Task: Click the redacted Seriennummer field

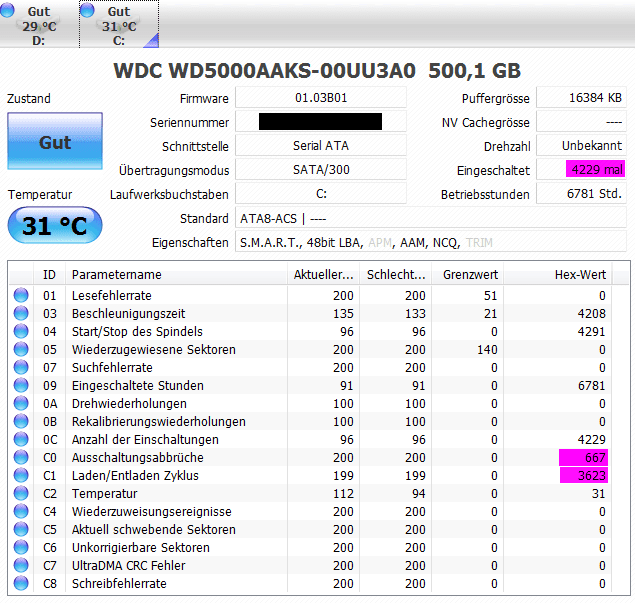Action: pos(321,121)
